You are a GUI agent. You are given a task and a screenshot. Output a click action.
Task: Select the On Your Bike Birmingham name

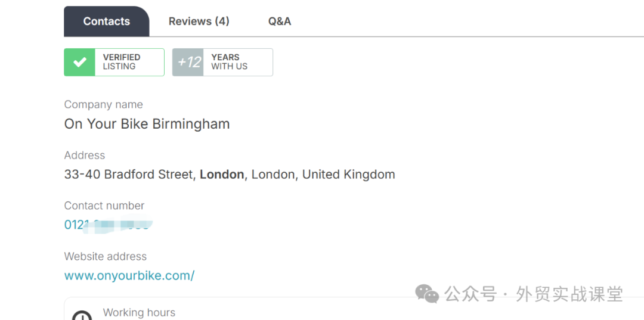147,124
